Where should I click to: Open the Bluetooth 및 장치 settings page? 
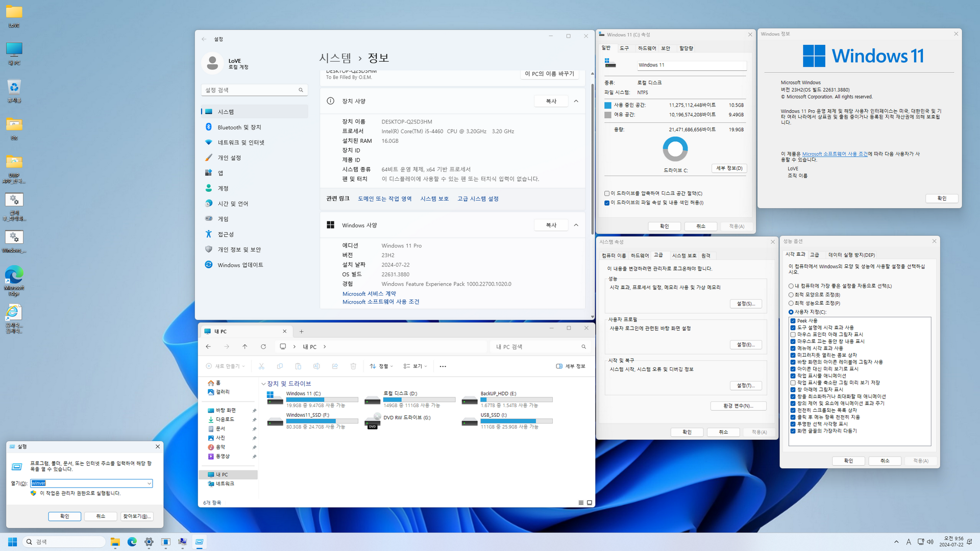(x=239, y=128)
